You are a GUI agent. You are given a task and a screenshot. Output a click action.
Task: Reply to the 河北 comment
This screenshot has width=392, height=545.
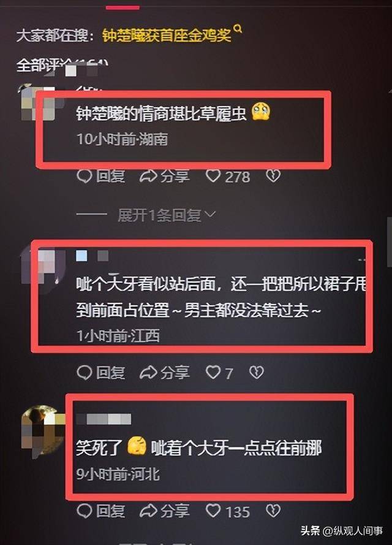[x=100, y=511]
